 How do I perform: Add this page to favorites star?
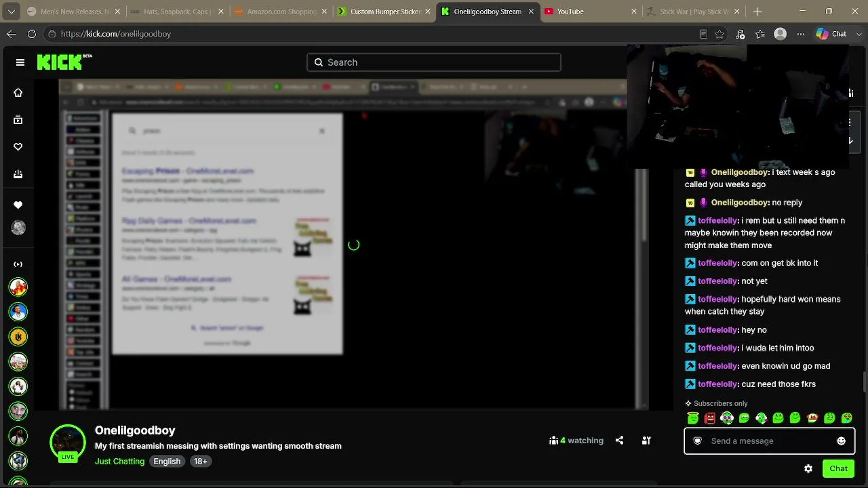[x=719, y=34]
